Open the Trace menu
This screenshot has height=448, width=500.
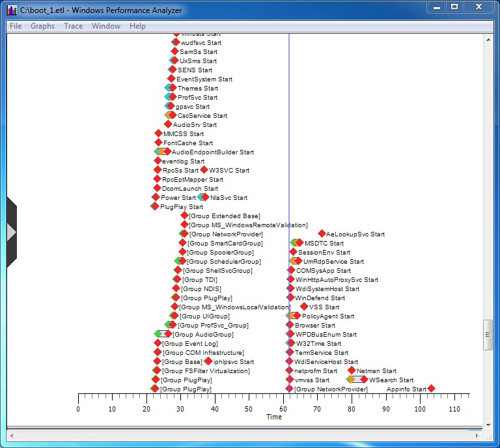pos(73,26)
